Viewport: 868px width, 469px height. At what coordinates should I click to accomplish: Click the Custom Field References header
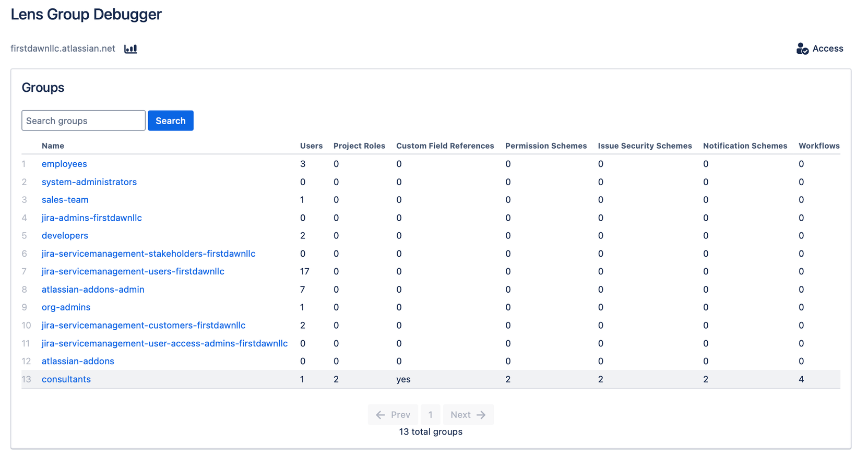coord(445,146)
